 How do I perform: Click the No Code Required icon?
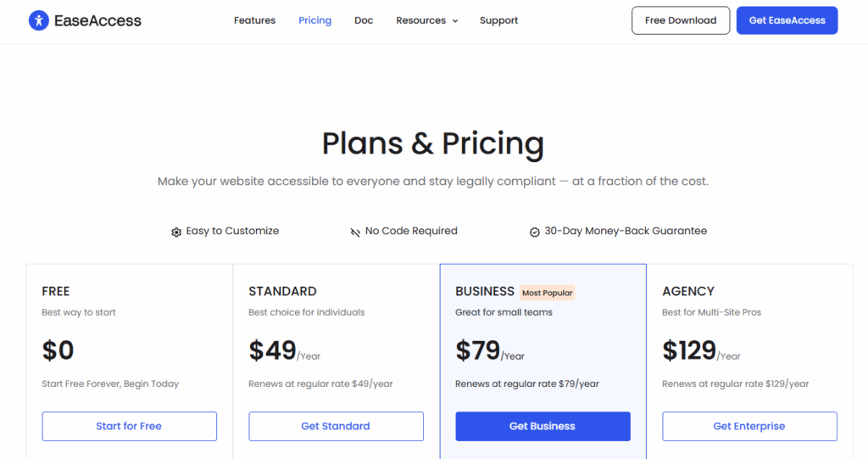(x=355, y=232)
